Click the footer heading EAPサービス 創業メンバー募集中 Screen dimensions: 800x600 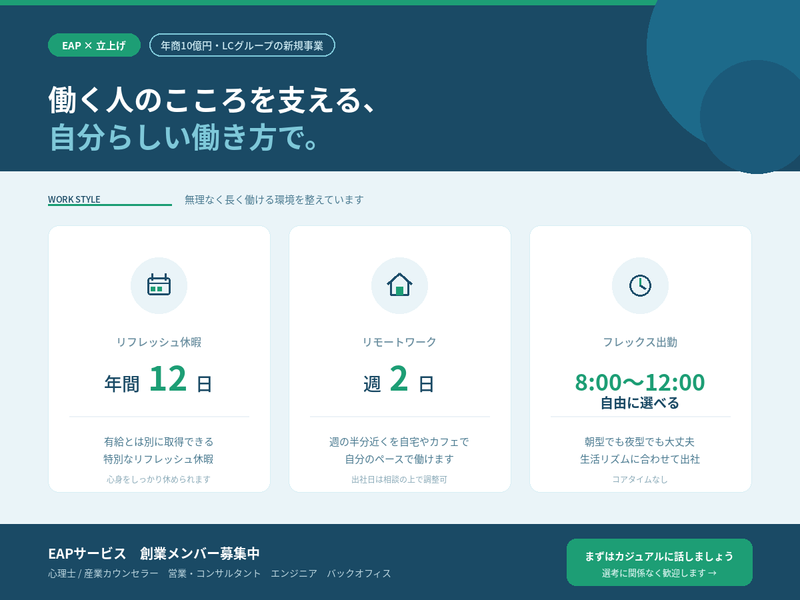[154, 553]
